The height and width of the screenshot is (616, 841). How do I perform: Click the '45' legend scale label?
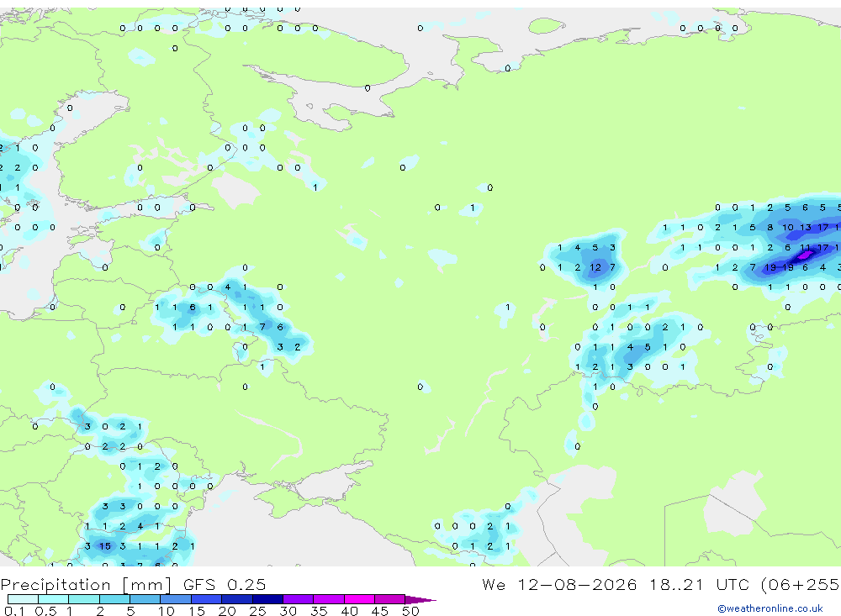(x=380, y=611)
